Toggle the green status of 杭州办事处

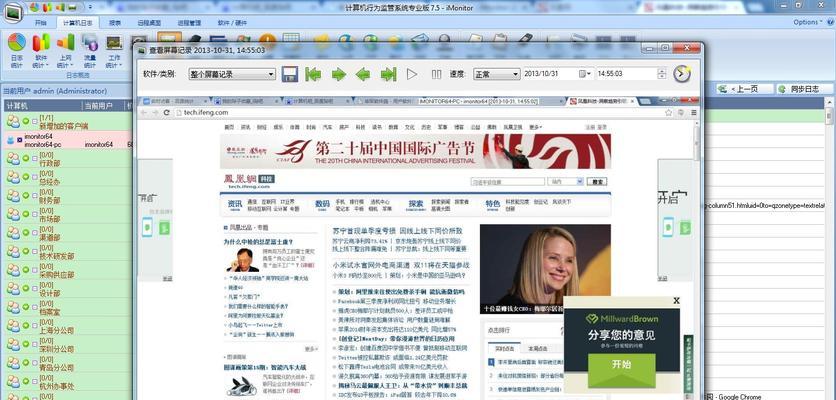coord(26,382)
